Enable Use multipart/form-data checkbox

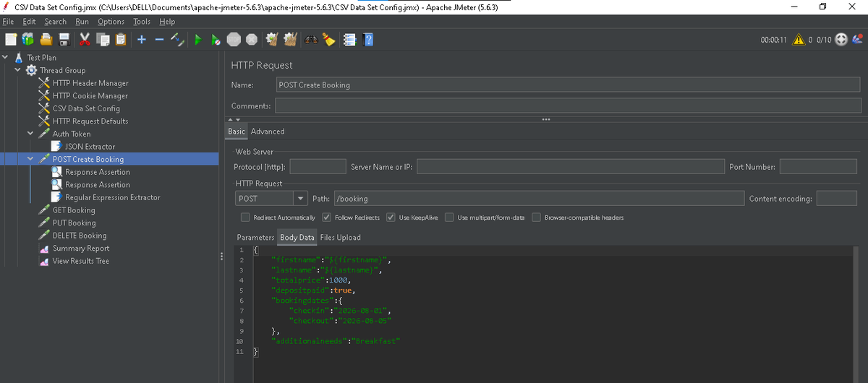(449, 218)
